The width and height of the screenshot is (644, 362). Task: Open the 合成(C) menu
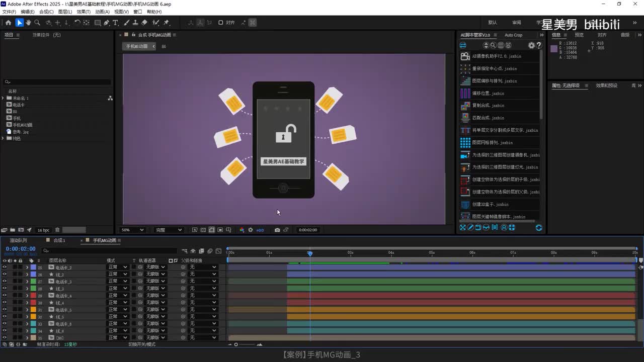(x=46, y=12)
